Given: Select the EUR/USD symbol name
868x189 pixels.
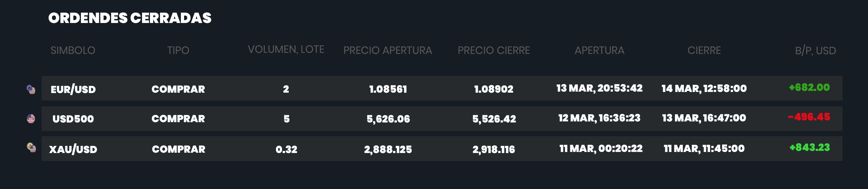Looking at the screenshot, I should pos(73,89).
